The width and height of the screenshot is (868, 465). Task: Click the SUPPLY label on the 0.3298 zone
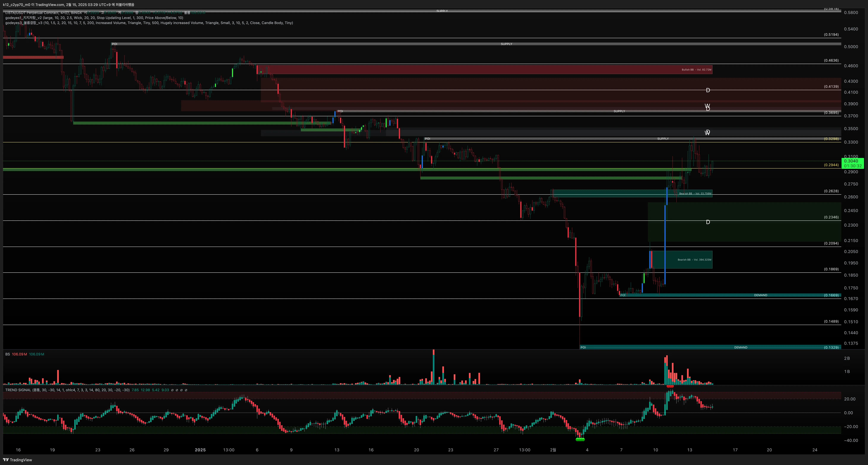pos(663,139)
